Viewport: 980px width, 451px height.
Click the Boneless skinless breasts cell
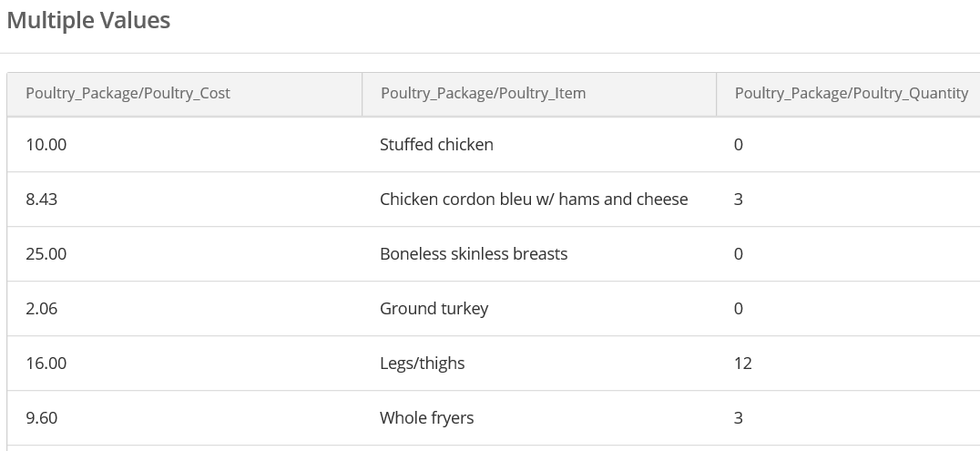pos(474,253)
